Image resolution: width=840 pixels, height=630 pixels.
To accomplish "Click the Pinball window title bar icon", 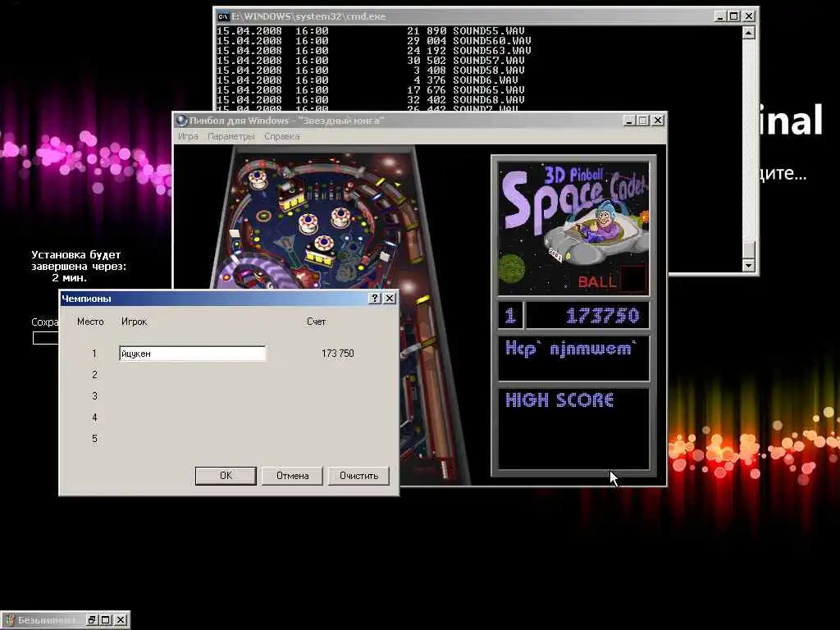I will click(x=181, y=121).
